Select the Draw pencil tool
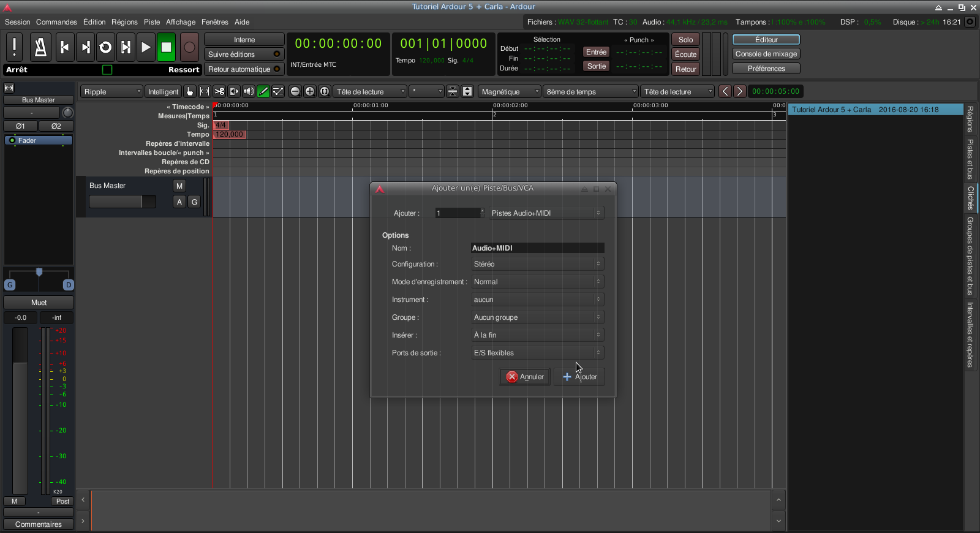This screenshot has width=980, height=533. (263, 91)
